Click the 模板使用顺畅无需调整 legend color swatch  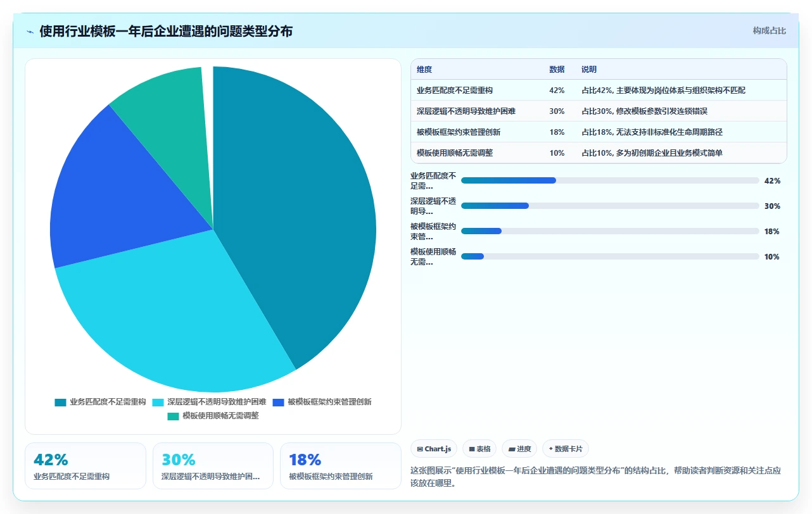173,416
